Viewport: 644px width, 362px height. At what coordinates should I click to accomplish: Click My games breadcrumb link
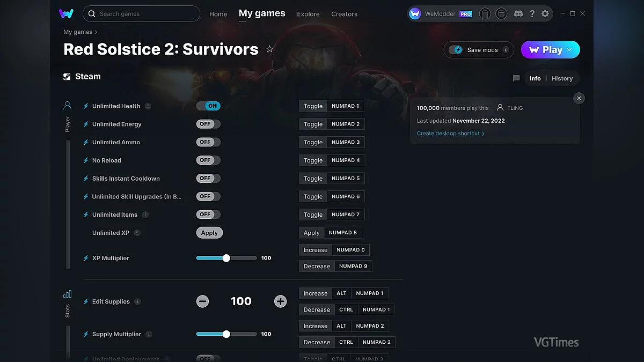pyautogui.click(x=78, y=32)
